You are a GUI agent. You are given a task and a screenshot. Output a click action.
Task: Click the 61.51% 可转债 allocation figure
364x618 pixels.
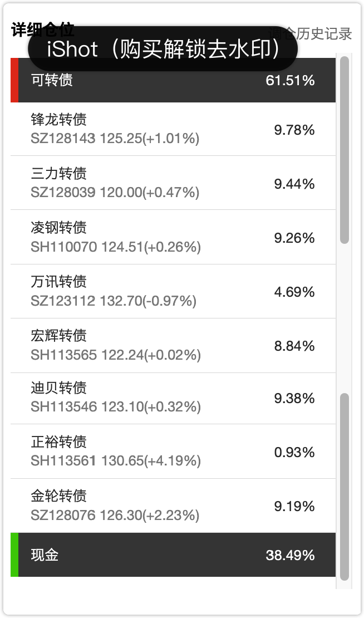(290, 81)
